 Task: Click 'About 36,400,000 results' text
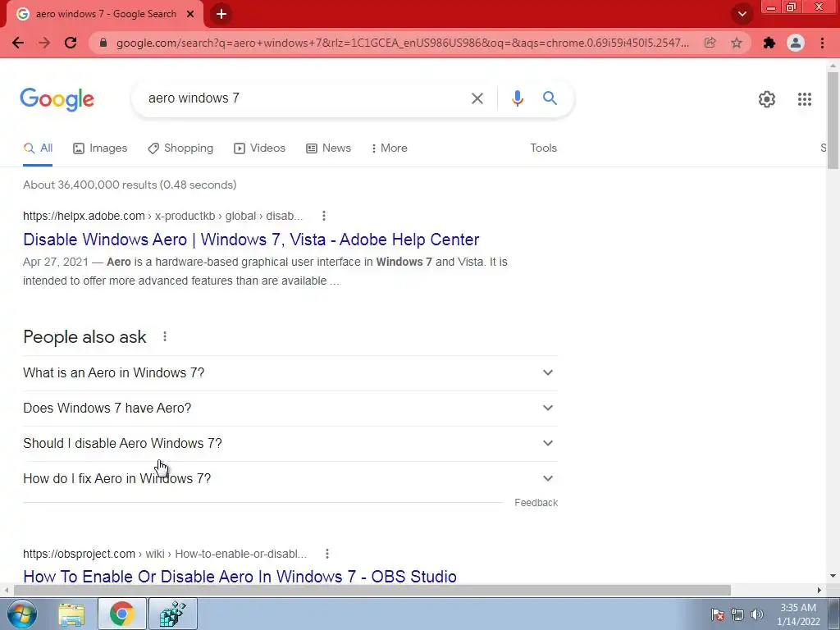(x=130, y=185)
